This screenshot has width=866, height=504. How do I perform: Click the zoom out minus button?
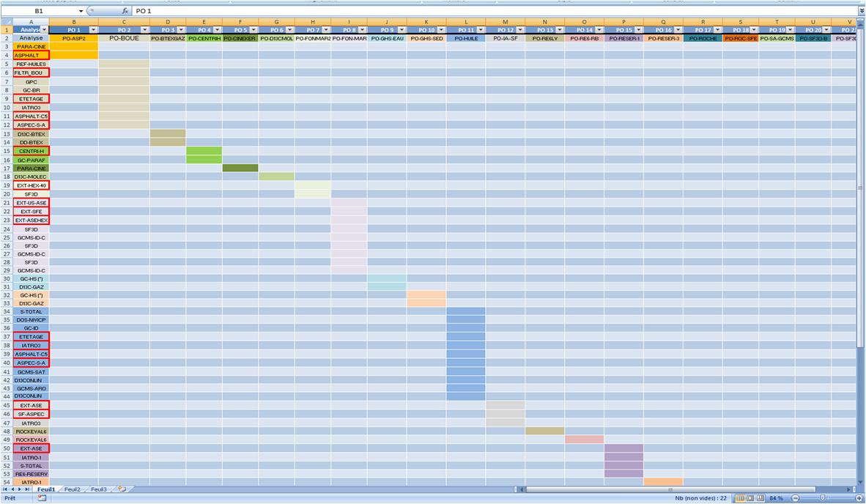click(x=795, y=498)
